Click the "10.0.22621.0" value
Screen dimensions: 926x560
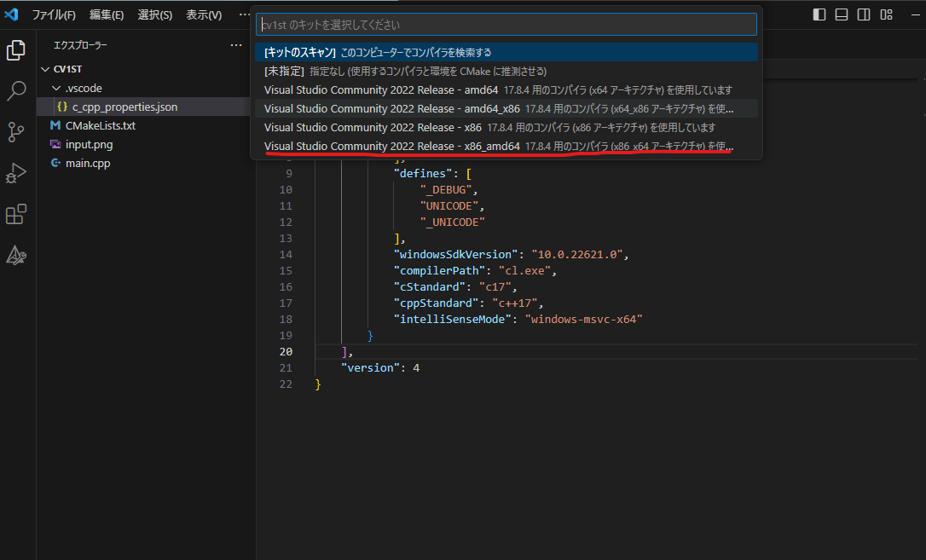click(x=577, y=254)
